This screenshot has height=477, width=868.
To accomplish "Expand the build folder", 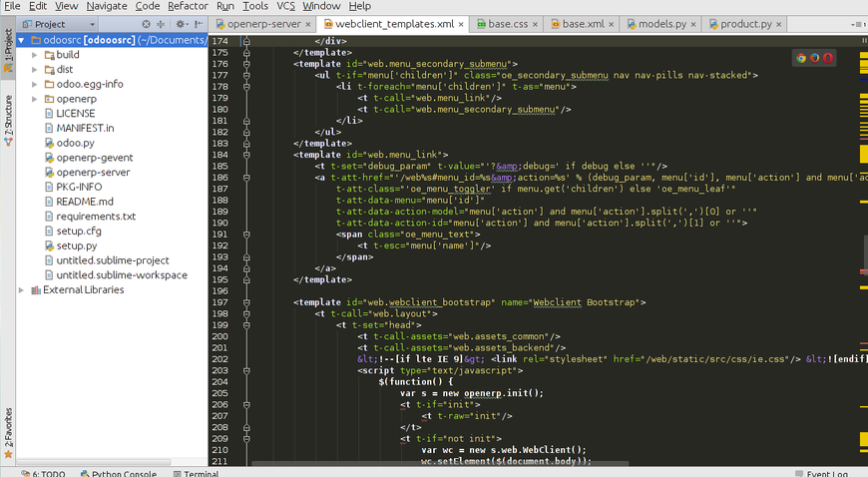I will [x=34, y=55].
